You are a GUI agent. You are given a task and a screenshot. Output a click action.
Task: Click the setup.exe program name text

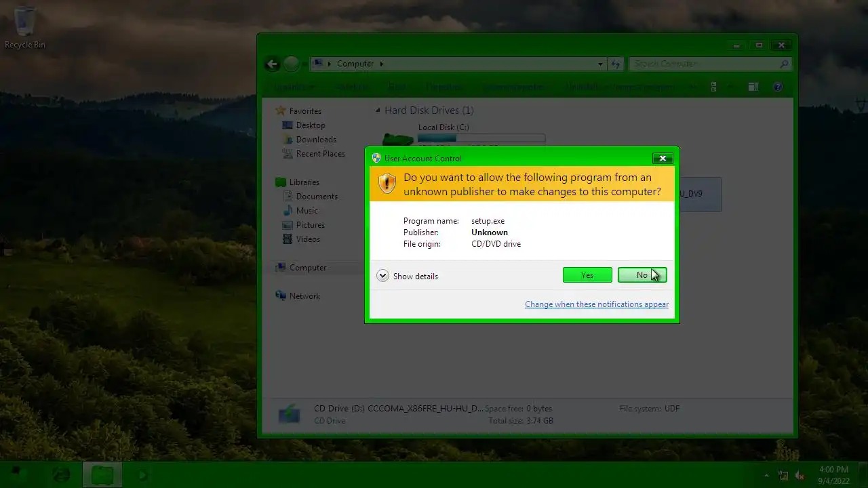pyautogui.click(x=488, y=221)
